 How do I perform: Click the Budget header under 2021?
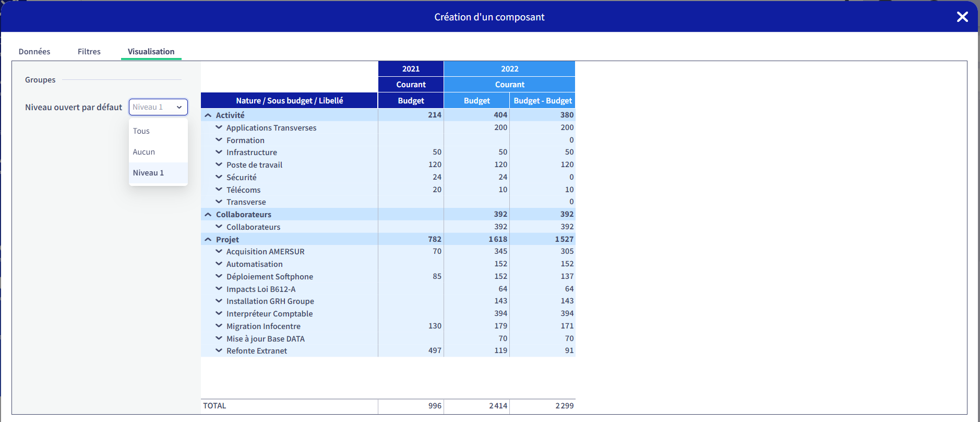pyautogui.click(x=411, y=100)
